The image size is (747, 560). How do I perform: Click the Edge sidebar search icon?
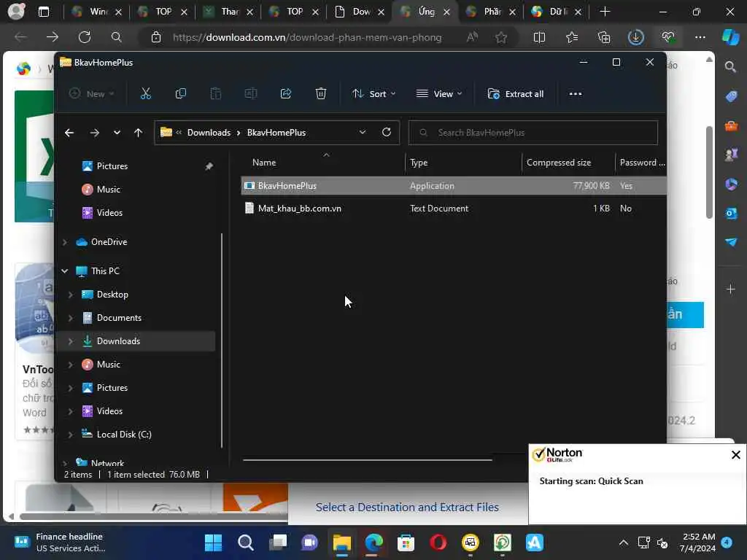coord(730,66)
